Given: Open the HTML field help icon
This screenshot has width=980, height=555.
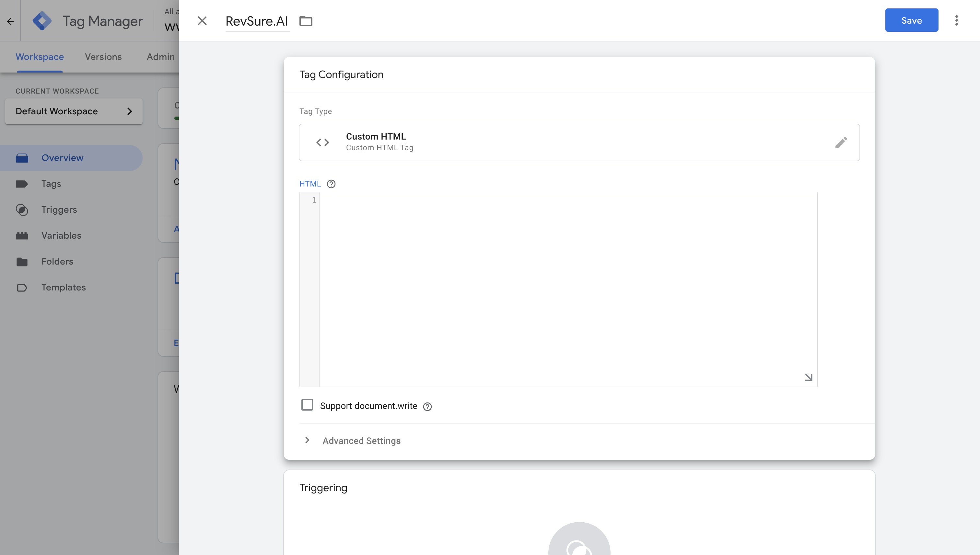Looking at the screenshot, I should coord(331,184).
